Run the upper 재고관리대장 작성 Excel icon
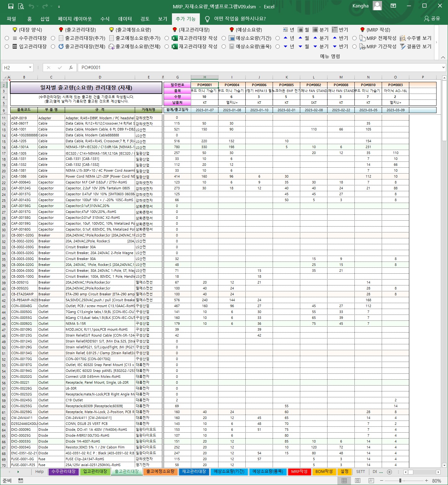The image size is (448, 485). 175,38
